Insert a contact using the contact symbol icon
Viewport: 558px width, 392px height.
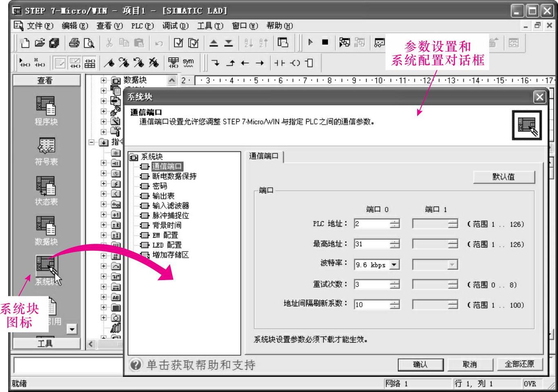280,63
